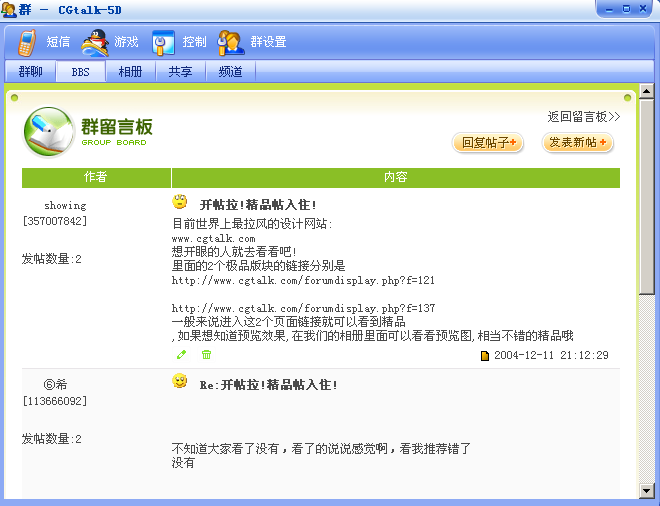This screenshot has height=506, width=660.
Task: Click the timestamp 2004-12-11 21:12:29
Action: (x=551, y=355)
